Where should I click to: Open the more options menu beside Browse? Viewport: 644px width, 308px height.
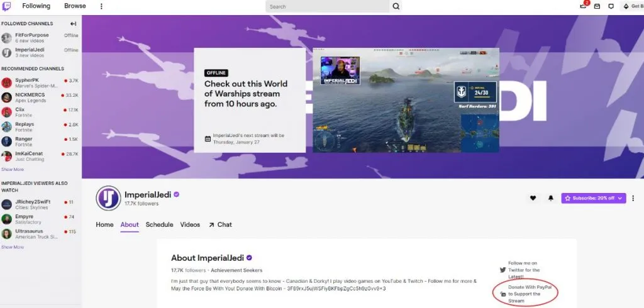[101, 6]
